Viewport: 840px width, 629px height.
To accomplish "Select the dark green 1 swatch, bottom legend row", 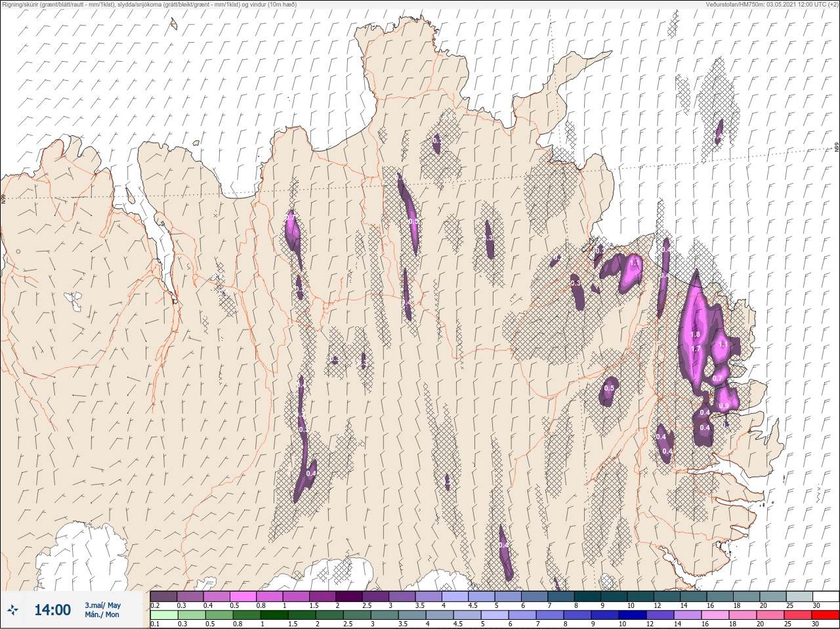I will 274,615.
